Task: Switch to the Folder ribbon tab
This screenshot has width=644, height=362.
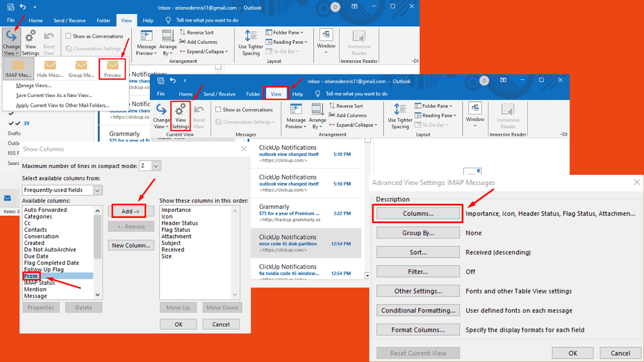Action: pos(253,93)
